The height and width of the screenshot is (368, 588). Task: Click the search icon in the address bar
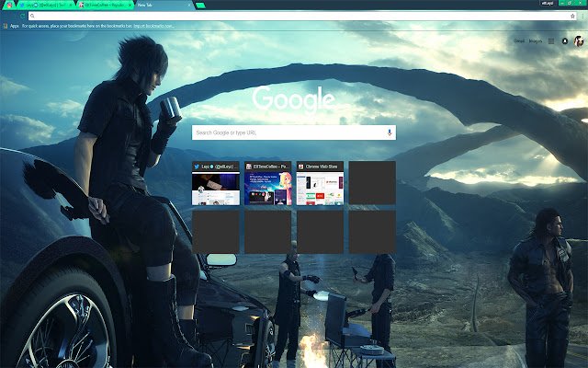[x=32, y=16]
